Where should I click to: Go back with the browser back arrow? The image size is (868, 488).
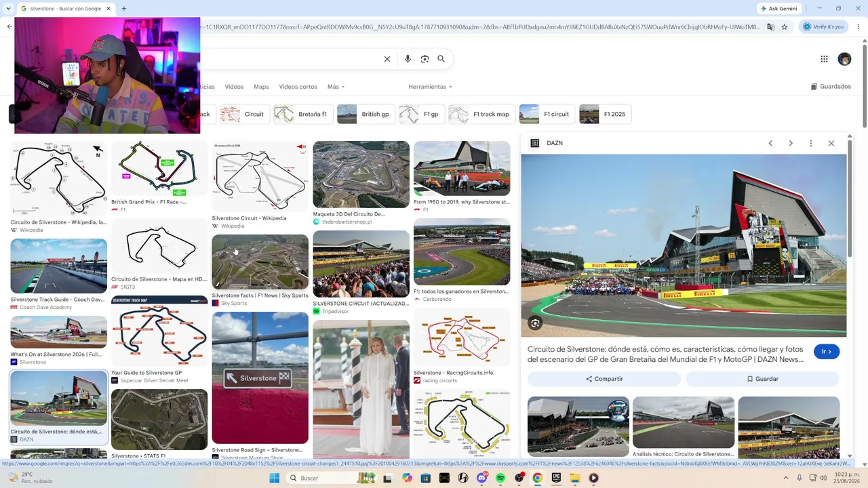[9, 27]
